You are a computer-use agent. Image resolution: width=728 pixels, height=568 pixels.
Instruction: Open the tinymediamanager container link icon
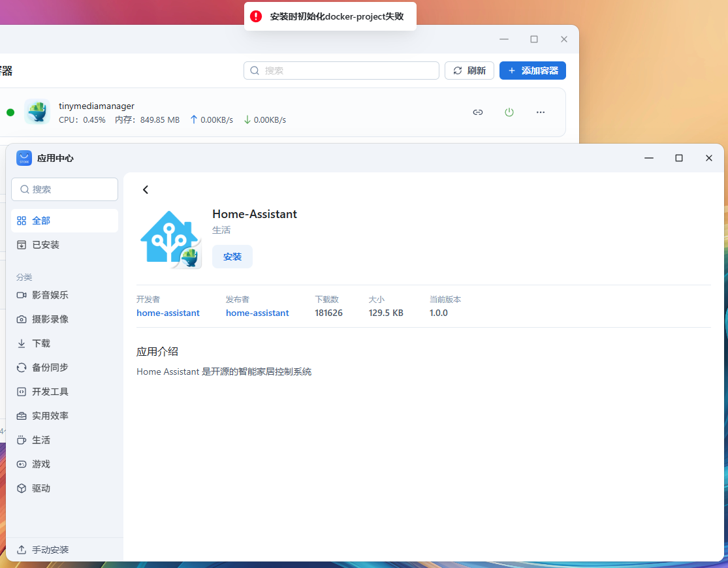478,112
